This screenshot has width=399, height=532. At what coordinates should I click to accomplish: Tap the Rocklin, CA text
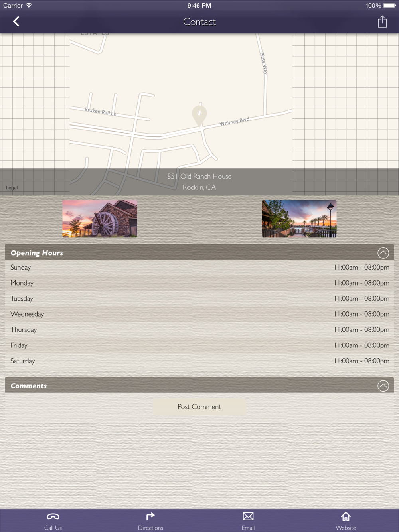tap(199, 187)
